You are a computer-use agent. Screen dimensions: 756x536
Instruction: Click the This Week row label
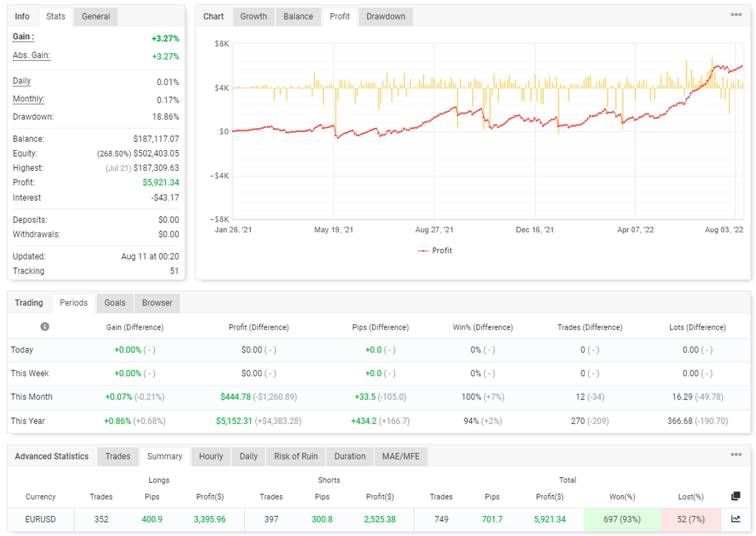(x=30, y=373)
